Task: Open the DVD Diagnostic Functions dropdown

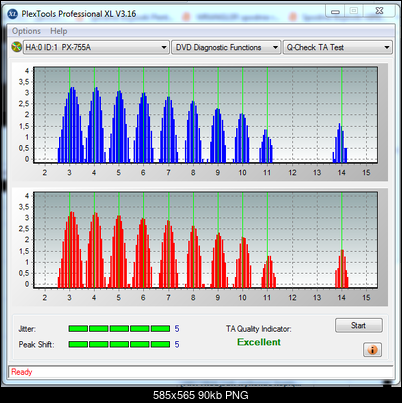Action: pos(226,47)
